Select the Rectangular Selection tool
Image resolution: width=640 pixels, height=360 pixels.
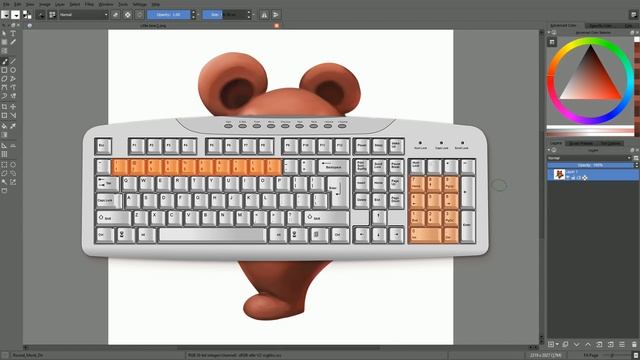[4, 165]
